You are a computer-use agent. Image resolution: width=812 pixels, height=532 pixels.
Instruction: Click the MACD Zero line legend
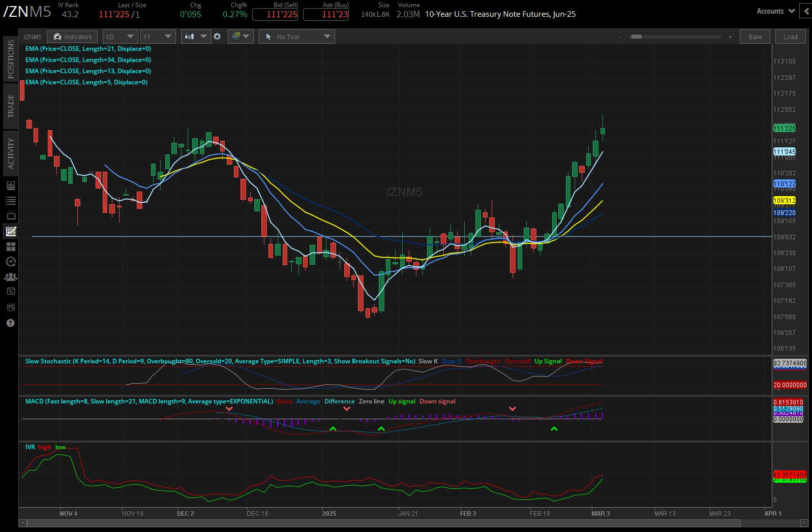372,401
